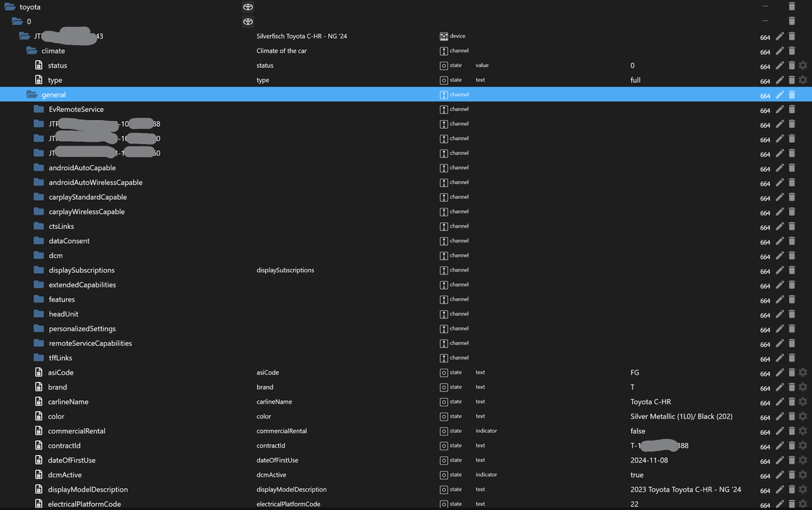Edit the ctsLinks channel entry
The width and height of the screenshot is (812, 510).
[x=780, y=226]
